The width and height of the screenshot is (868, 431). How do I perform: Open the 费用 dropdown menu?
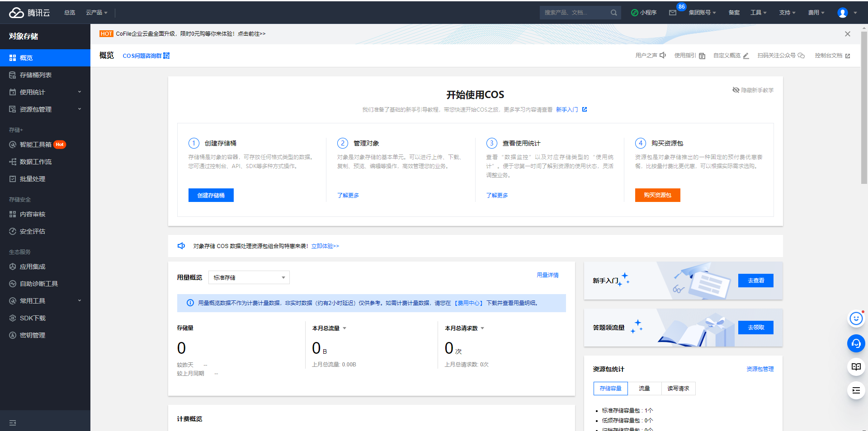pyautogui.click(x=816, y=13)
